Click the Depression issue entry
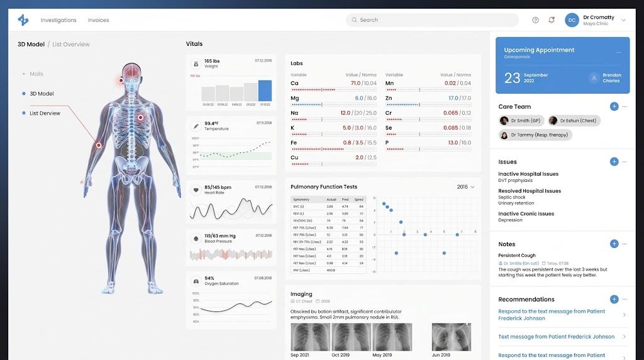The image size is (644, 360). coord(511,220)
